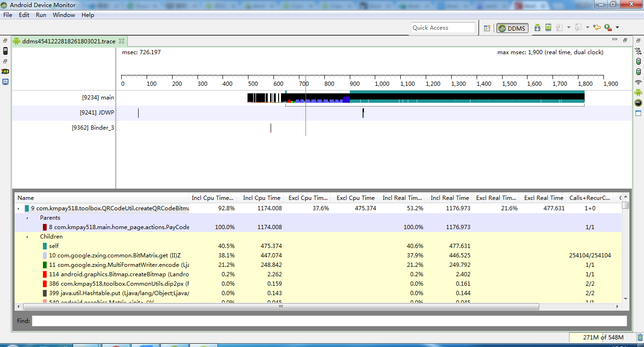
Task: Click the phone-shaped Devices icon in left sidebar
Action: click(5, 51)
